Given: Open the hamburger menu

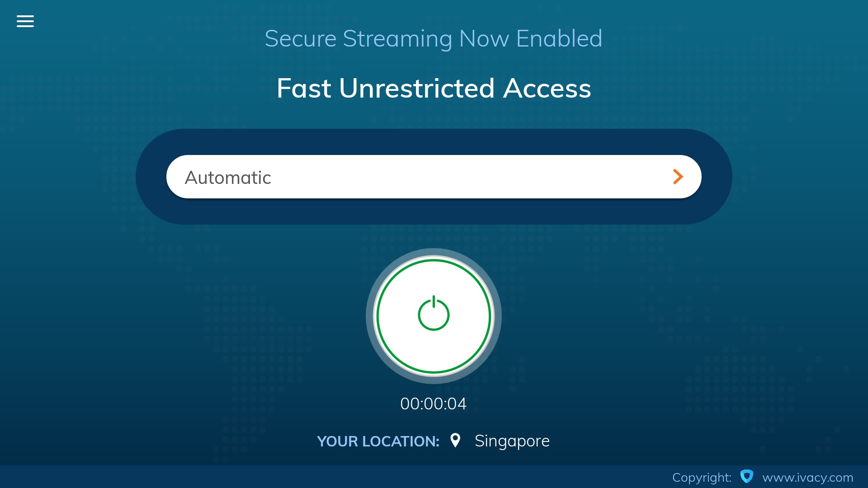Looking at the screenshot, I should point(25,21).
